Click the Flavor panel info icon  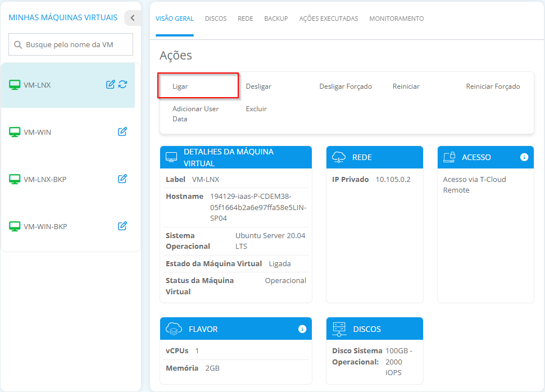coord(302,329)
